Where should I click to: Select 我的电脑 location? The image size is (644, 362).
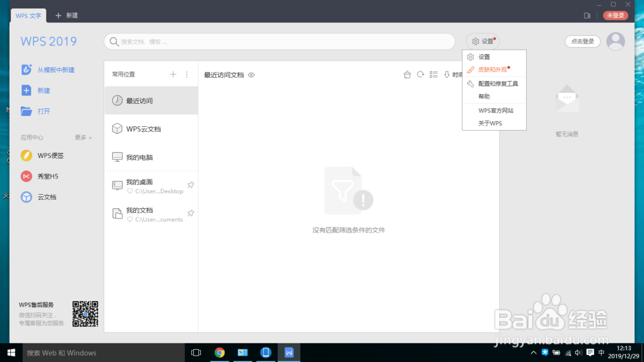tap(151, 157)
